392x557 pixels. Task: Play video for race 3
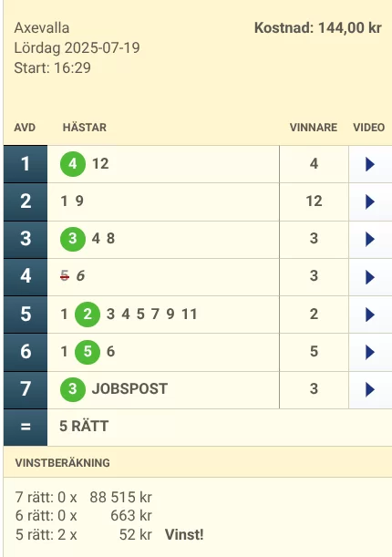[370, 239]
